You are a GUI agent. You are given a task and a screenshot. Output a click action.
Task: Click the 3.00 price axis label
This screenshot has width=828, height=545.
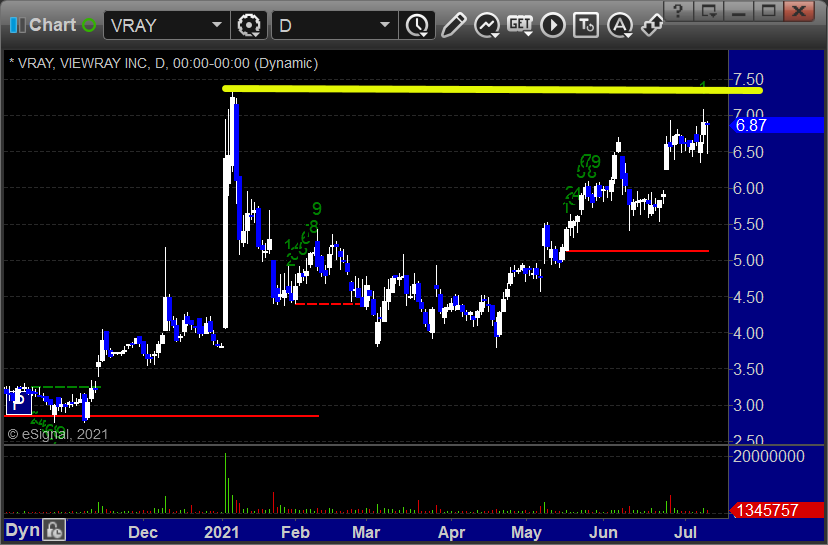click(x=748, y=406)
